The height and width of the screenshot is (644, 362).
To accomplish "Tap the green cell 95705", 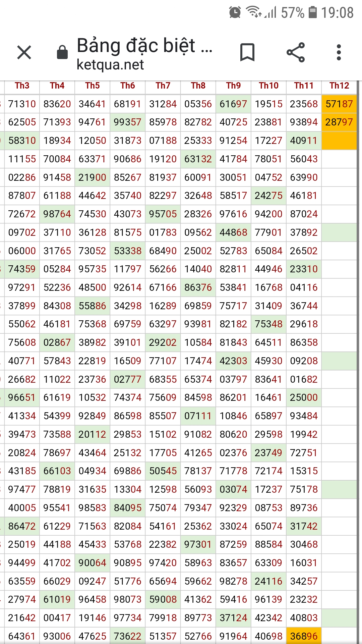I will 163,214.
